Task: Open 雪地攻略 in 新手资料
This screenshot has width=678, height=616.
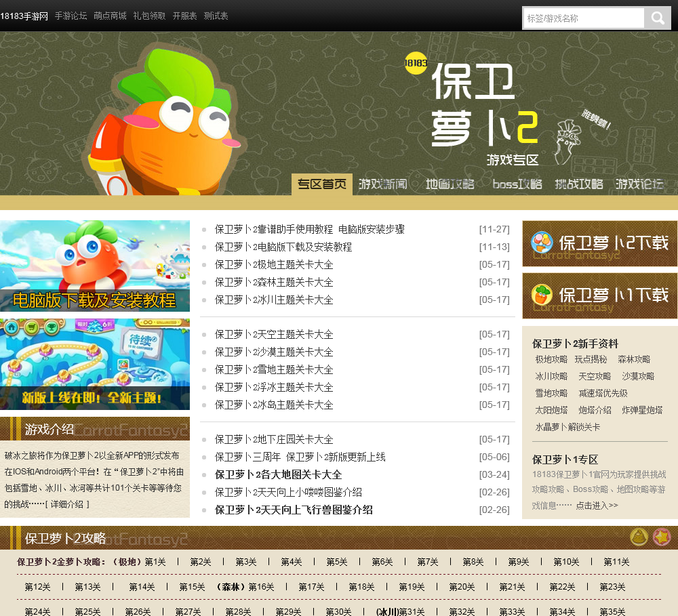Action: (551, 393)
